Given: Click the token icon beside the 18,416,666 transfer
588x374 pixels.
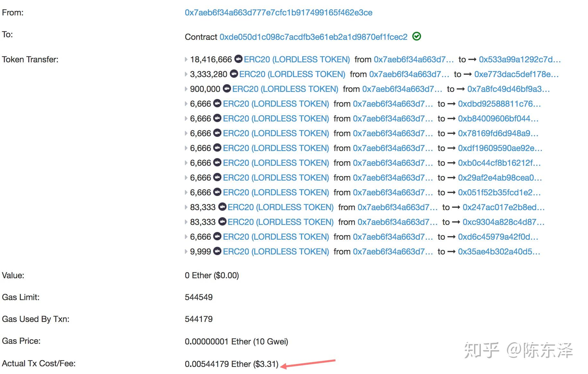Looking at the screenshot, I should pyautogui.click(x=238, y=59).
